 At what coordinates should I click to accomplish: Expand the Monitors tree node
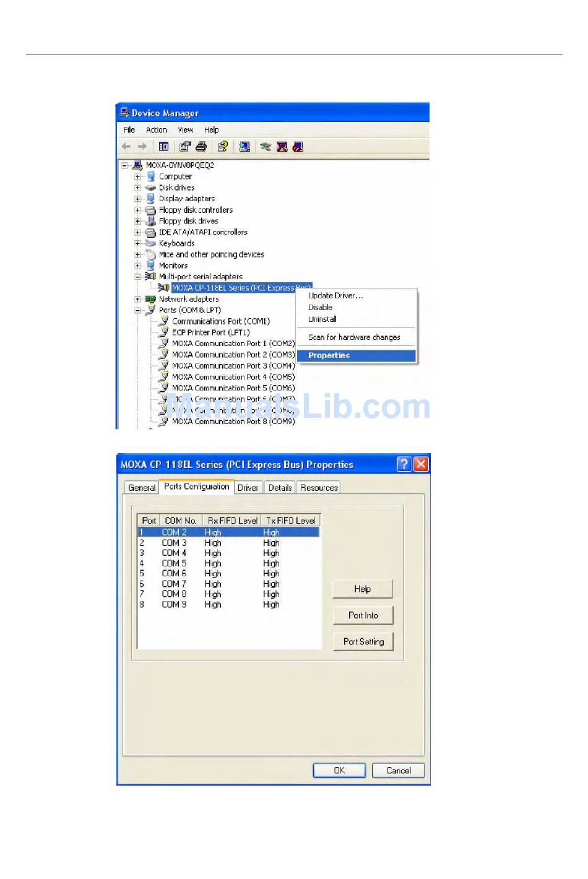[137, 266]
